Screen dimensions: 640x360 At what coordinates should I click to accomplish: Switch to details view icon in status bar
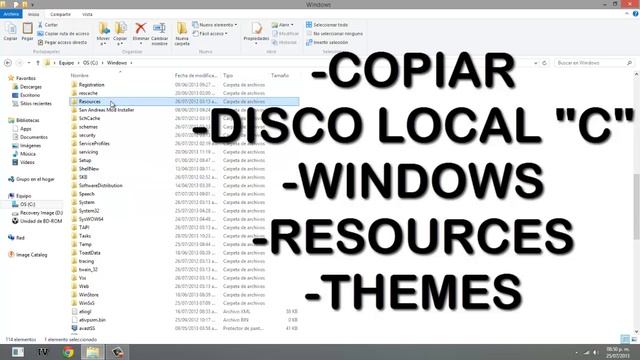tap(625, 339)
